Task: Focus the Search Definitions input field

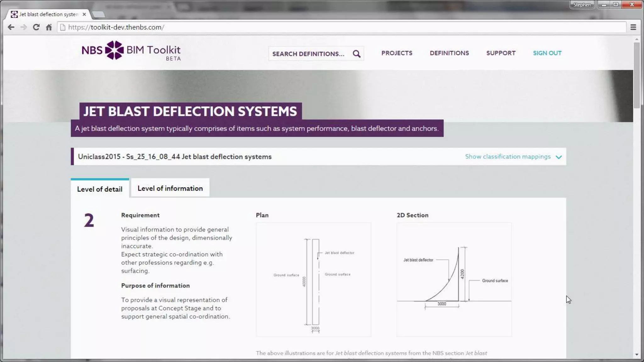Action: pyautogui.click(x=308, y=54)
